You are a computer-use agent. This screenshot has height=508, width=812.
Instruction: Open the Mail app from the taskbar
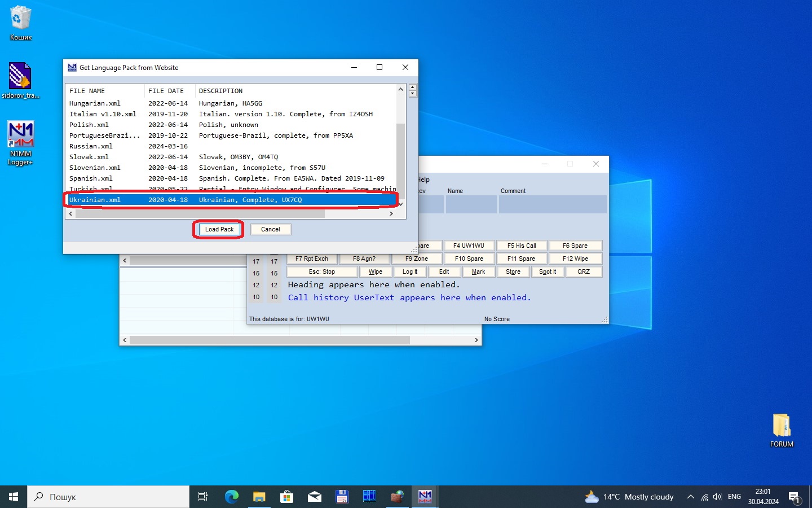(x=314, y=497)
